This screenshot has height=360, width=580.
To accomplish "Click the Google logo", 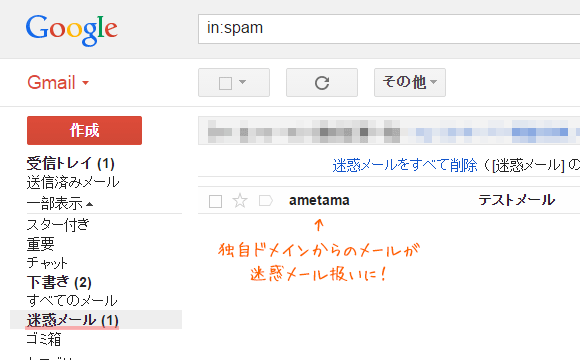I will [71, 30].
